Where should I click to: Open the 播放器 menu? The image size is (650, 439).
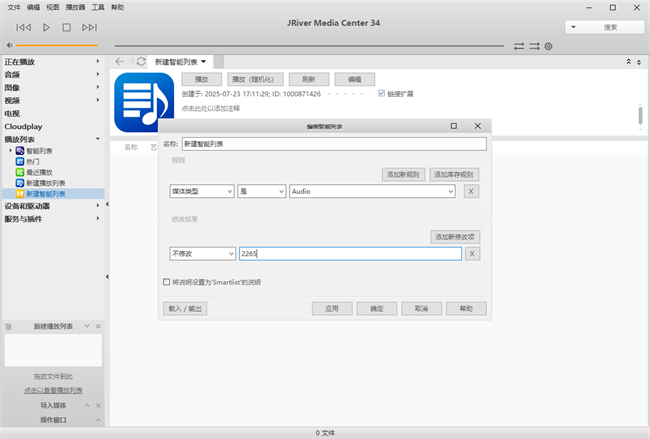74,6
